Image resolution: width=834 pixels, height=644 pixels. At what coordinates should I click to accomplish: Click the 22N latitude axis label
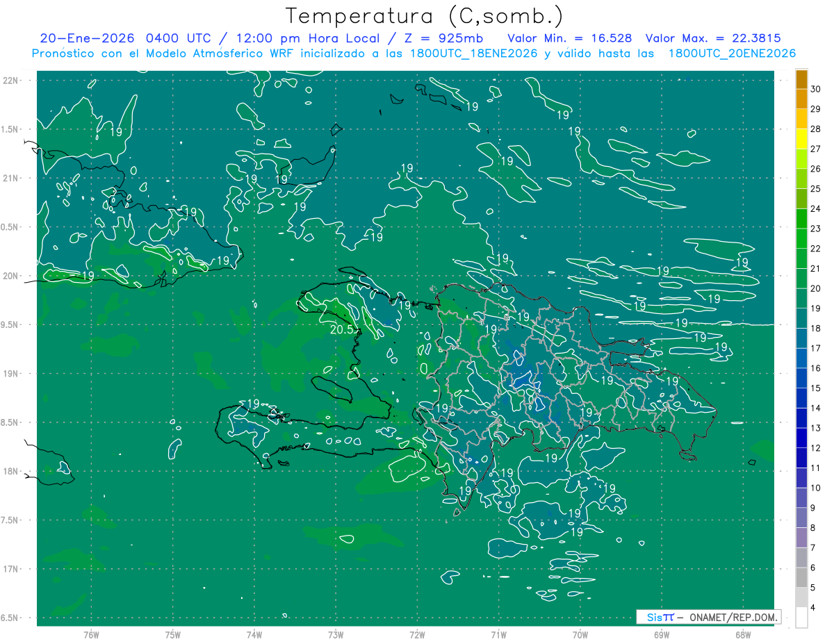pyautogui.click(x=11, y=81)
